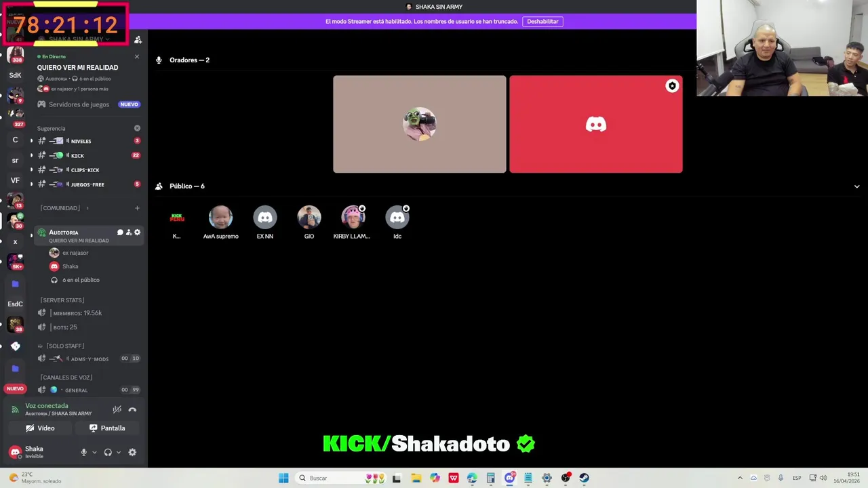The image size is (868, 488).
Task: Open headphone output options chevron
Action: click(x=118, y=452)
